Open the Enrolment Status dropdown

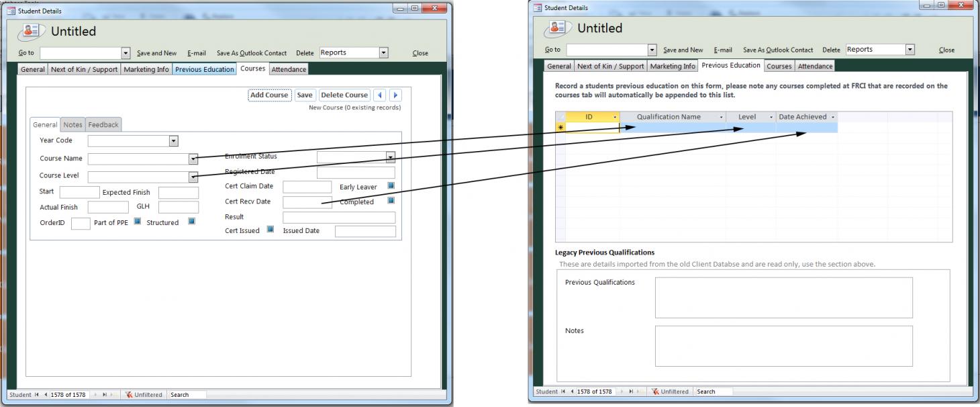(x=391, y=157)
